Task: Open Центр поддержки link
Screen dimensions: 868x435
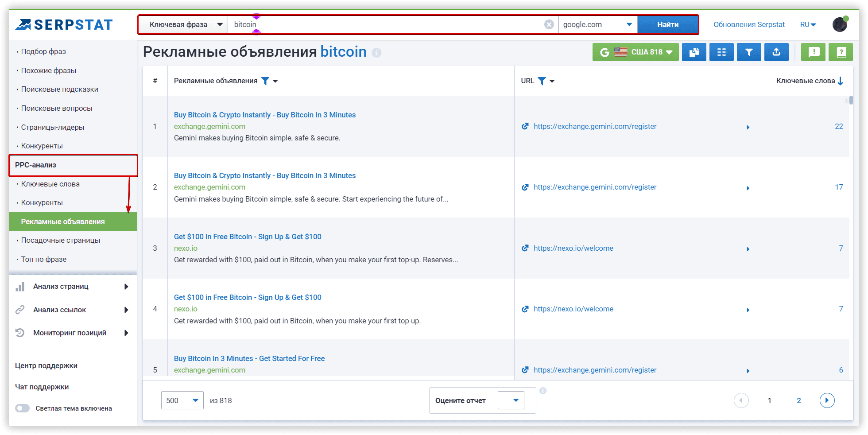Action: coord(46,366)
